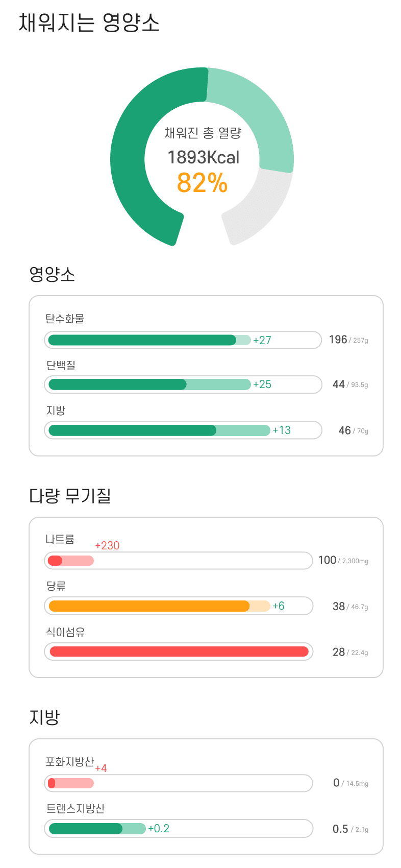Click the 다량 무기질 section heading

(70, 495)
